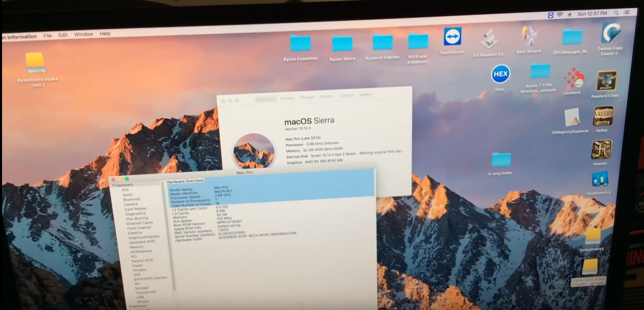The image size is (644, 310).
Task: Select Fibre Channel in the sidebar
Action: click(x=139, y=228)
